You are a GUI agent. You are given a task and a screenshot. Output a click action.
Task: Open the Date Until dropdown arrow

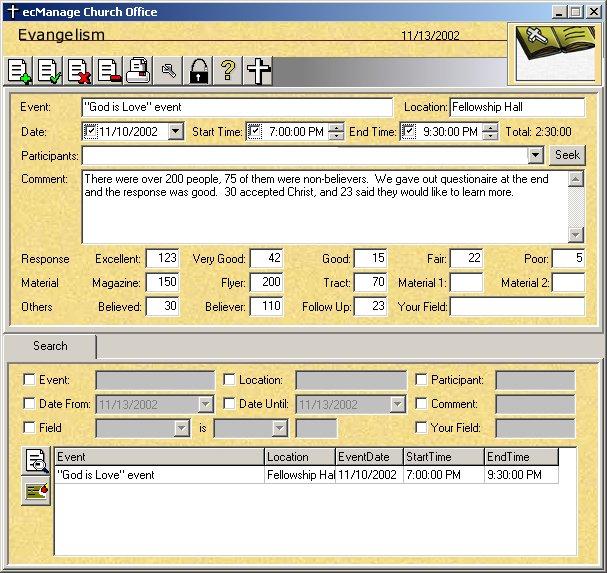tap(397, 404)
